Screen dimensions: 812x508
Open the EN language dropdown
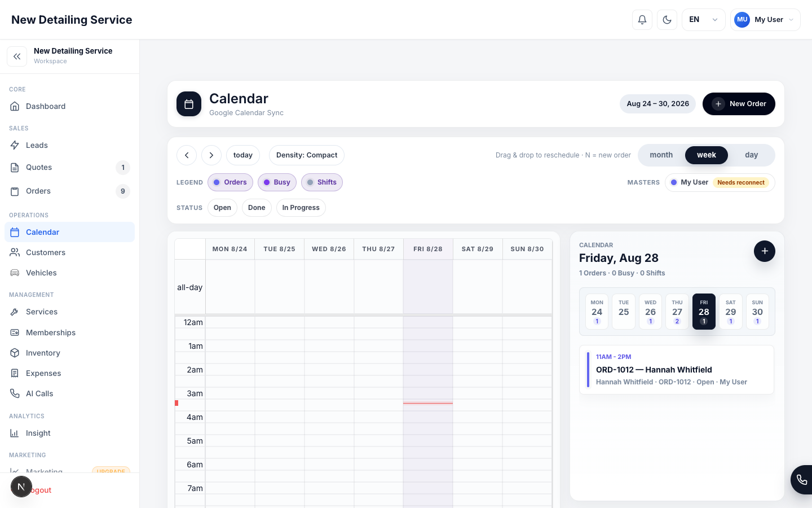[x=704, y=20]
